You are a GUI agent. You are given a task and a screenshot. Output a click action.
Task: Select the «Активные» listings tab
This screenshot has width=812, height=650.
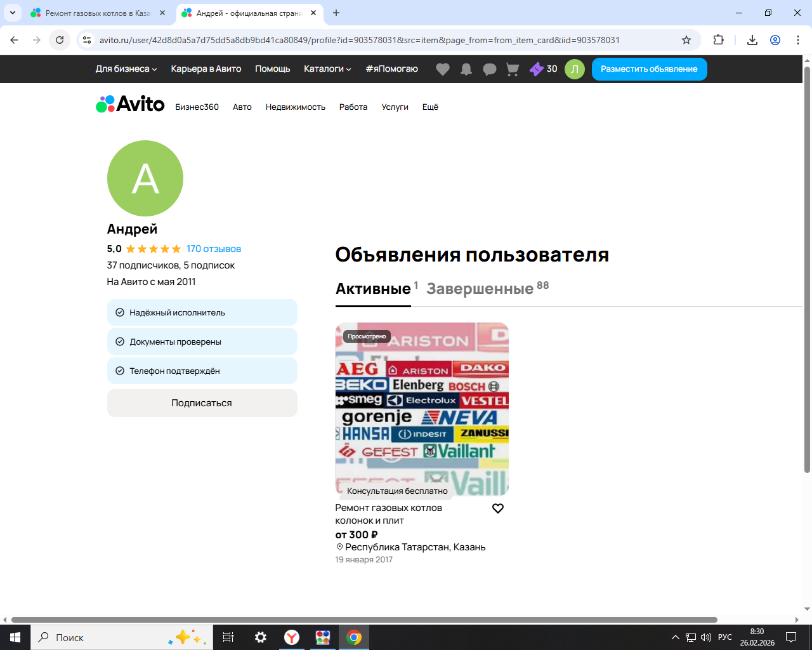point(373,289)
